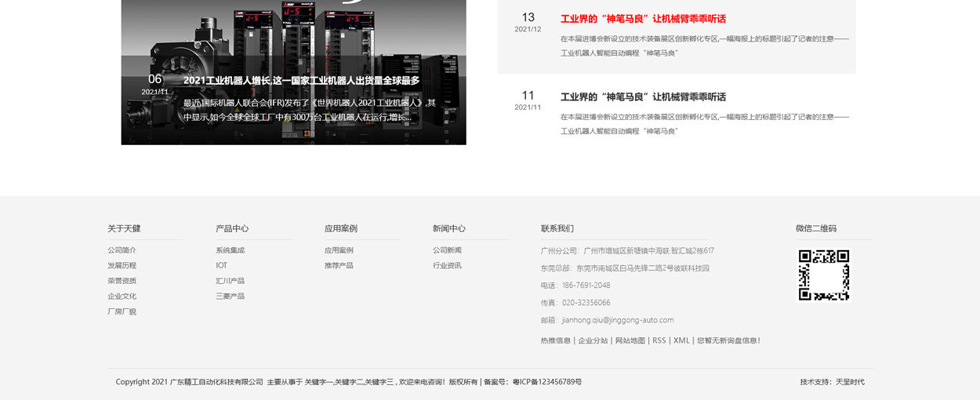Click the date 06 on the featured image
980x400 pixels.
tap(155, 79)
